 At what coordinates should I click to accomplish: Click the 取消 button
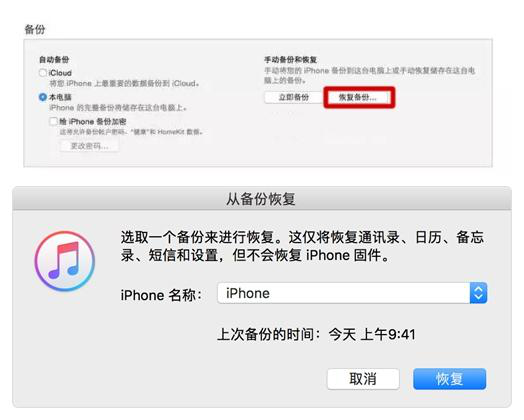tap(363, 379)
